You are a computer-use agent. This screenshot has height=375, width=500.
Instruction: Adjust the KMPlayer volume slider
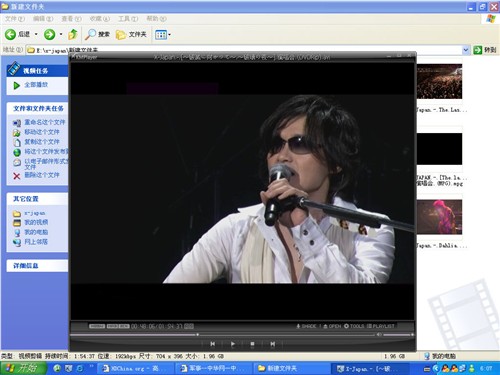tap(398, 334)
